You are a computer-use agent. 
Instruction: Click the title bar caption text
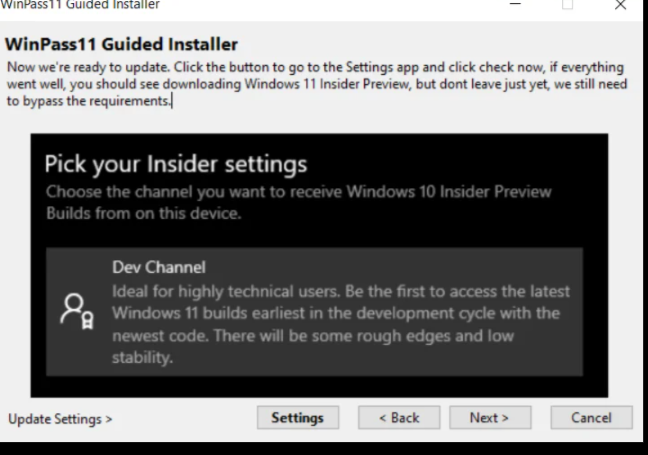point(80,5)
